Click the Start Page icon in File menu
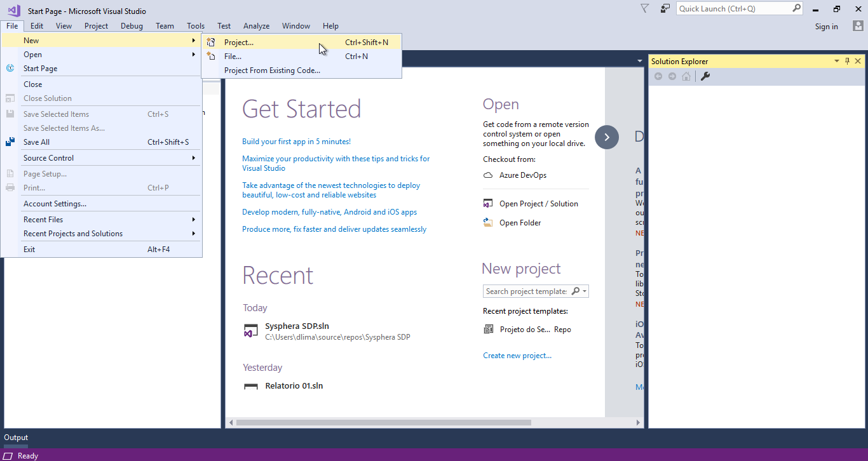The image size is (868, 461). click(10, 68)
